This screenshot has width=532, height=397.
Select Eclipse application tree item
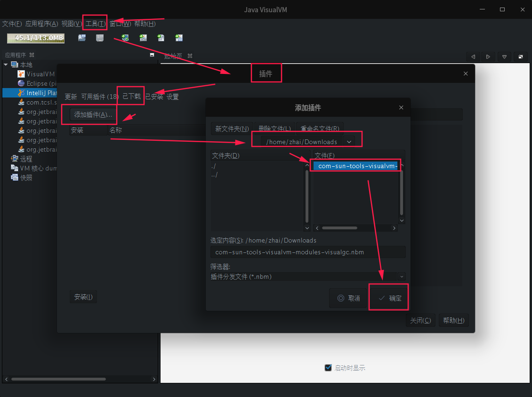click(x=37, y=83)
